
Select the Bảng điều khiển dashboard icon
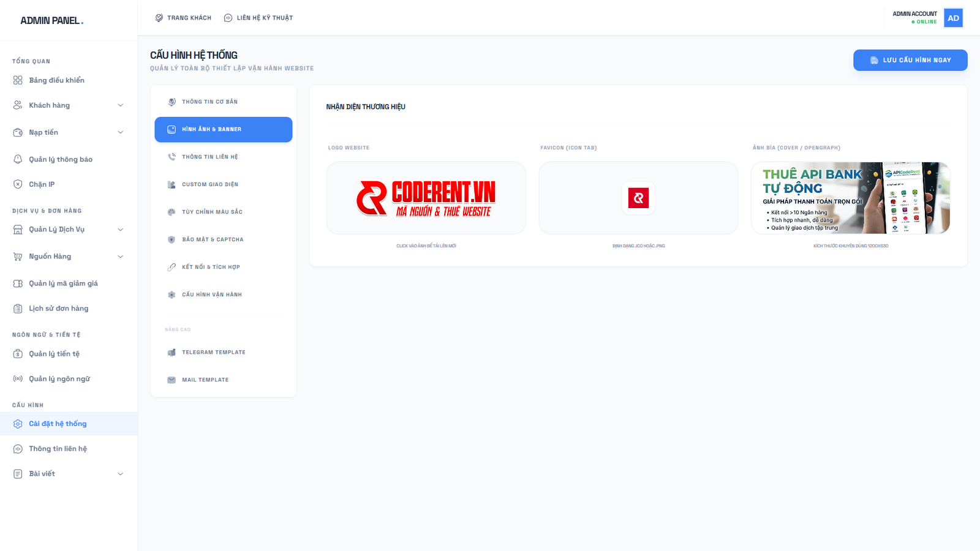17,80
